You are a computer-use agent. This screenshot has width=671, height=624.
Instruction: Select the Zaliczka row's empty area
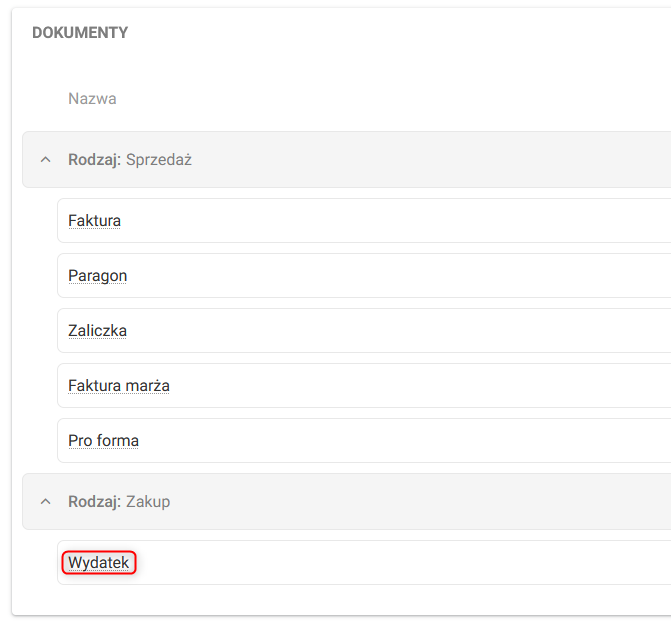tap(400, 330)
